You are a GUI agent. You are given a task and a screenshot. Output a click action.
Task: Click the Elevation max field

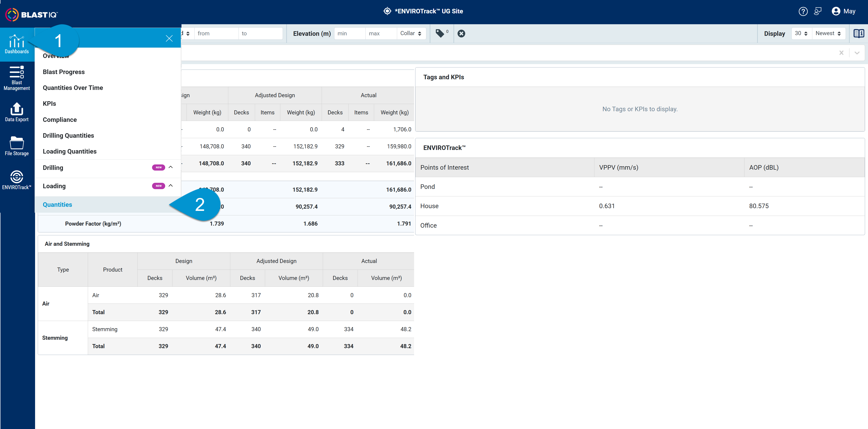381,33
